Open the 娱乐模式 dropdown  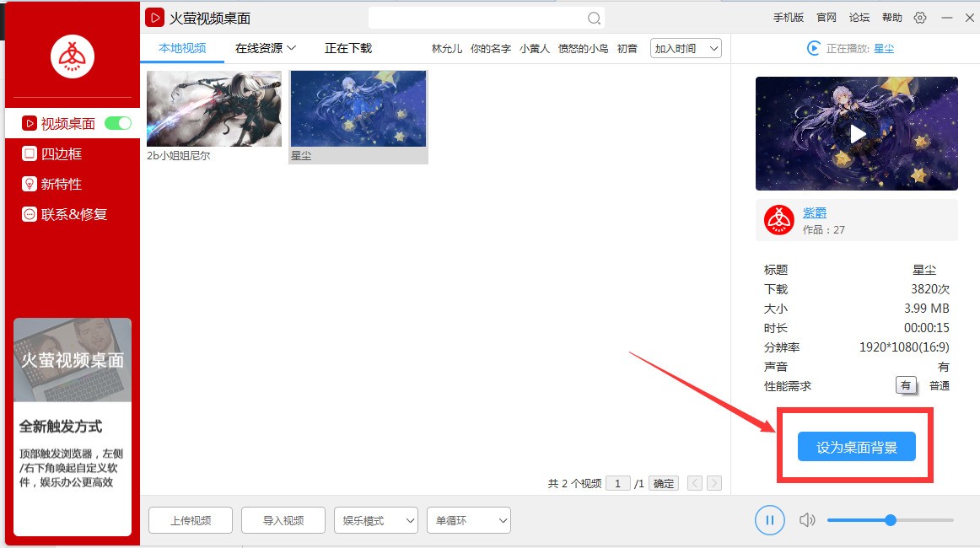tap(375, 520)
